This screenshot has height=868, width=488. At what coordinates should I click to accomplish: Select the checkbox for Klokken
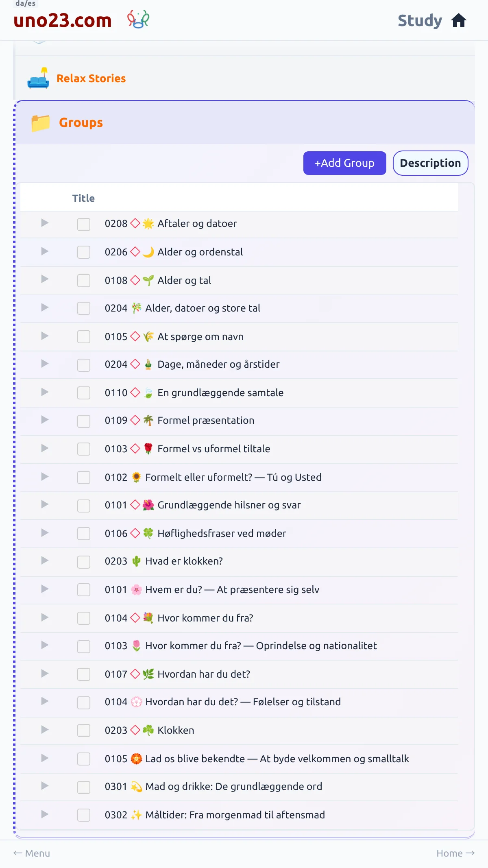click(84, 731)
